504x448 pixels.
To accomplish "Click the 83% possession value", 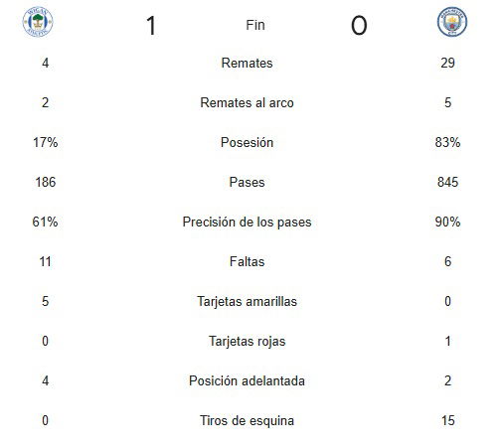I will click(x=447, y=142).
